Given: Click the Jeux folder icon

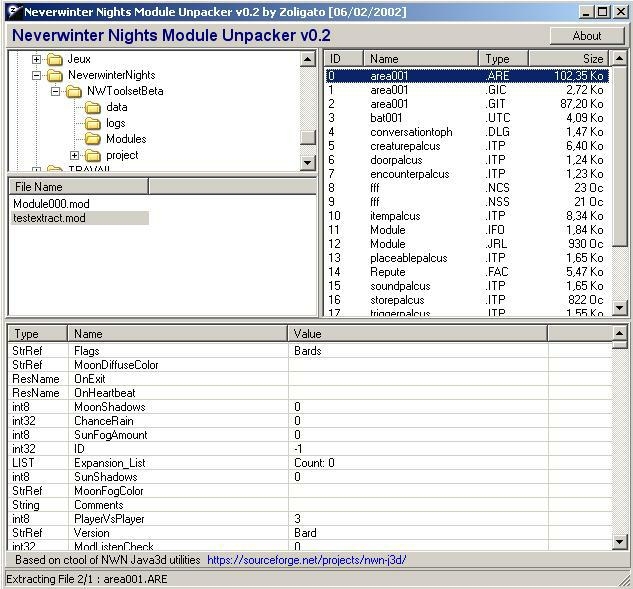Looking at the screenshot, I should tap(54, 59).
